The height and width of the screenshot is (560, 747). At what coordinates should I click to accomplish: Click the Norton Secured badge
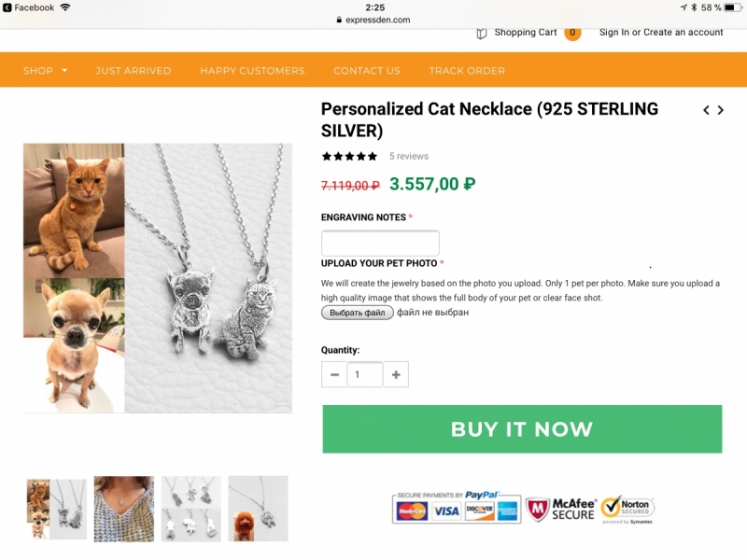click(x=627, y=509)
